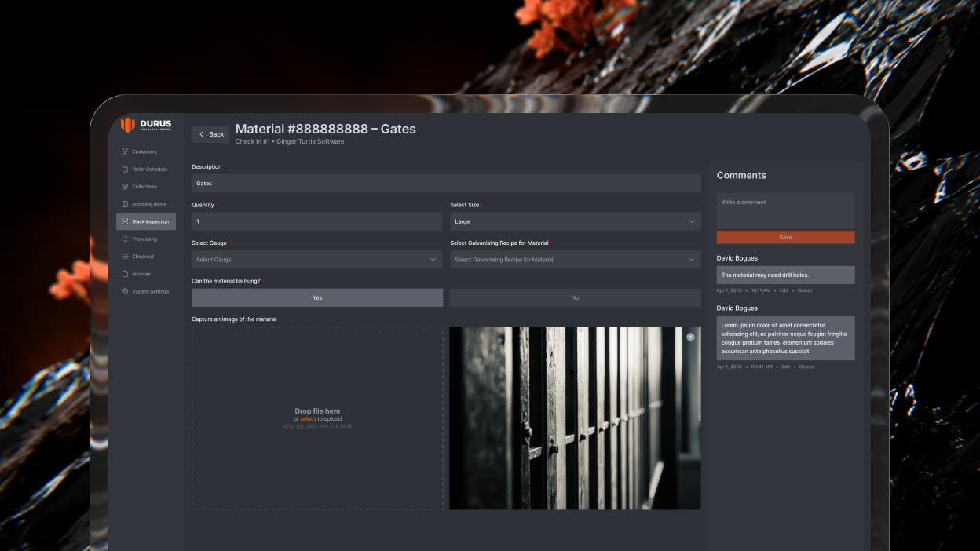Click the Black Inspection scan icon

125,221
